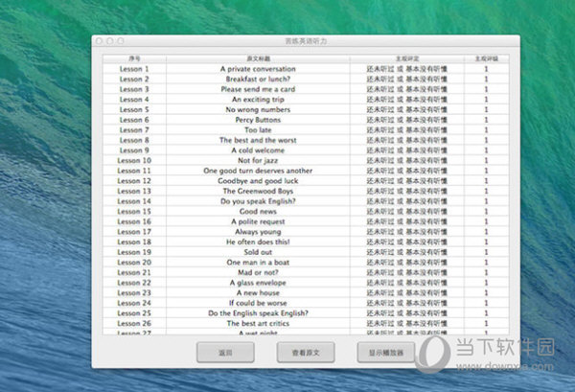
Task: Select the "Lesson 19" cell
Action: coord(134,252)
